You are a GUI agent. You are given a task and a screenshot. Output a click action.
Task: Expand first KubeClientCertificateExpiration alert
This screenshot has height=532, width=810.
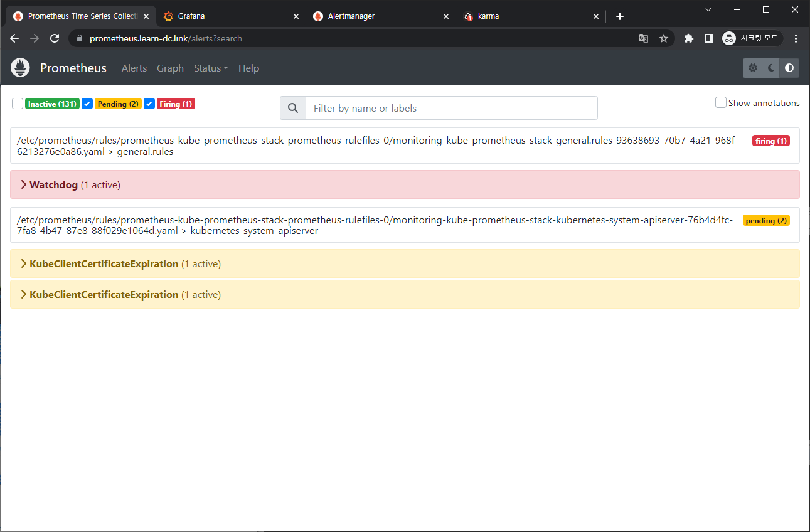click(104, 264)
